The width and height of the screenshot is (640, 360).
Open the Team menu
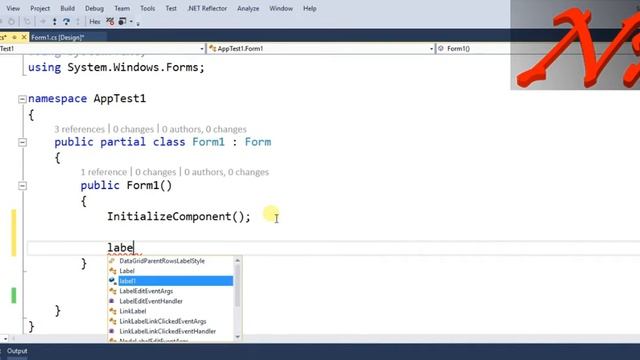pos(122,8)
